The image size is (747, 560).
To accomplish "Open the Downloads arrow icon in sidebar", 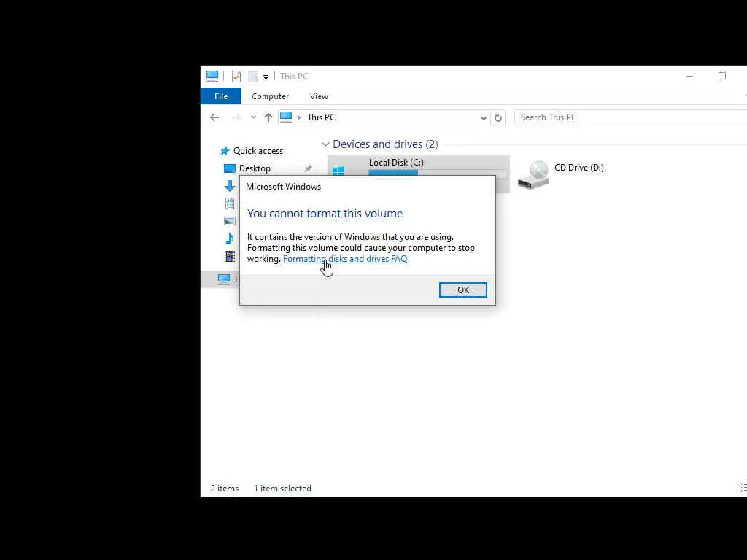I will pos(230,186).
